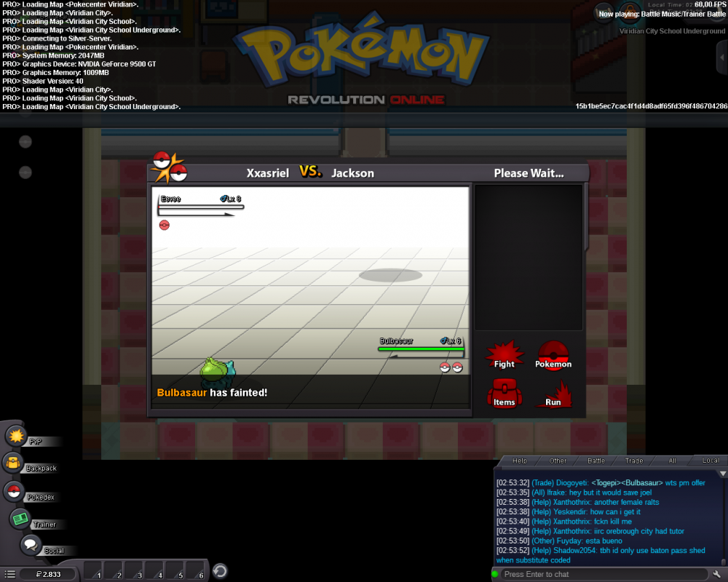Click the Fight battle button
Screen dimensions: 728x582
pos(504,355)
